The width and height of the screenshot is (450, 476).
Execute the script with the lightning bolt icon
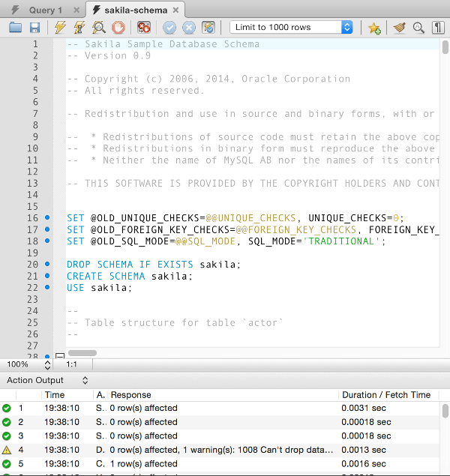60,28
